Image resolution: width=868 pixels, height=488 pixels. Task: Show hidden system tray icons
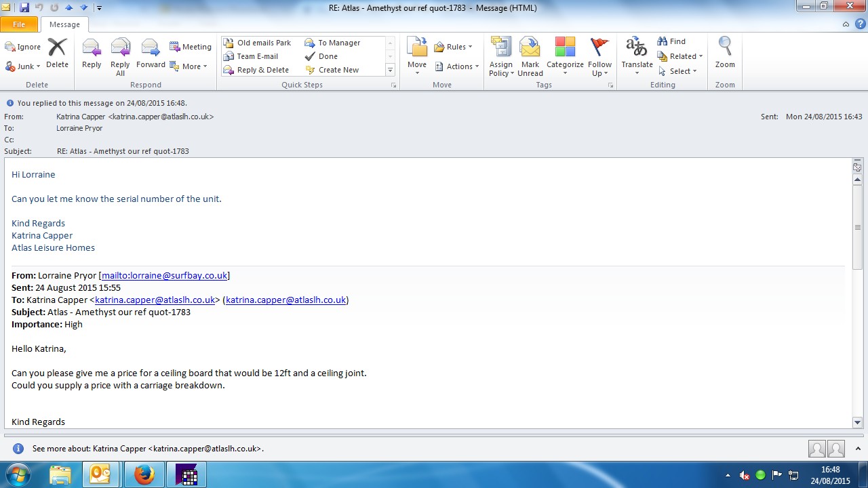(x=728, y=475)
